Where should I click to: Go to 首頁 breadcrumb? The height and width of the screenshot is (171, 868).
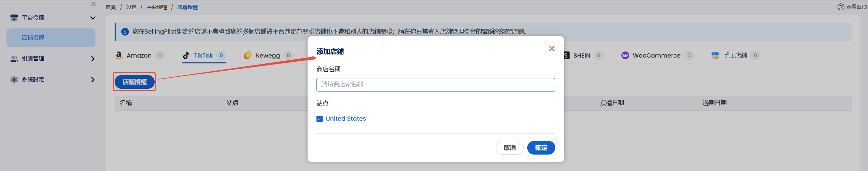(111, 7)
